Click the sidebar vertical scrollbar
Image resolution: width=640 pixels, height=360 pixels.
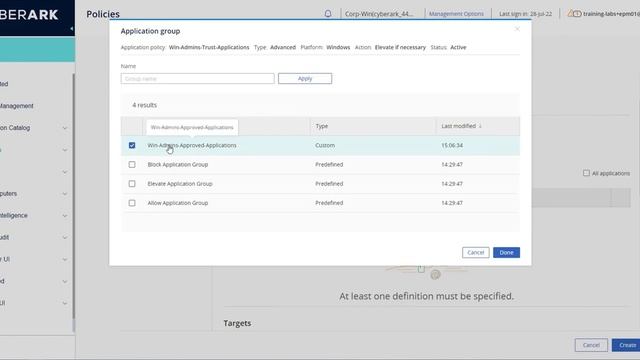[73, 196]
